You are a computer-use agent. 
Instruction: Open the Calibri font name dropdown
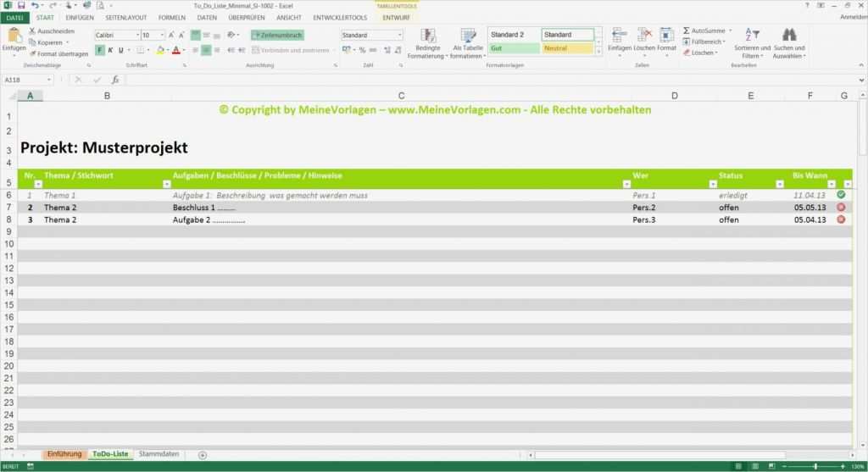click(x=137, y=35)
